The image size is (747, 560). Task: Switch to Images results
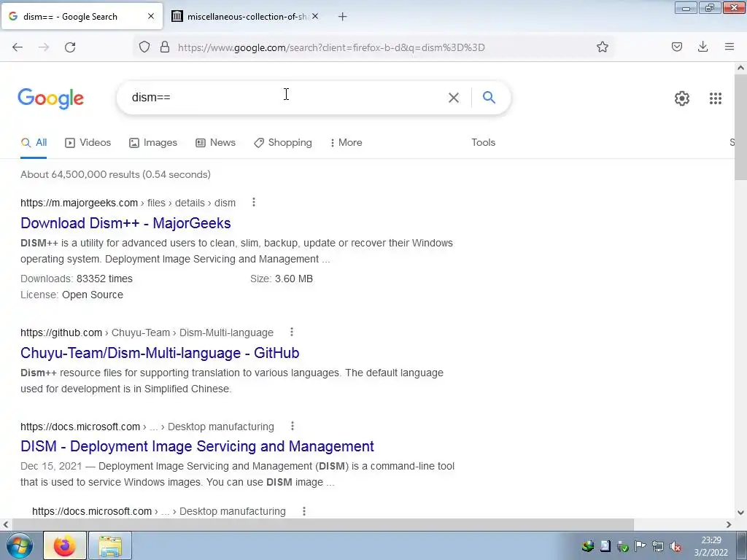coord(153,142)
